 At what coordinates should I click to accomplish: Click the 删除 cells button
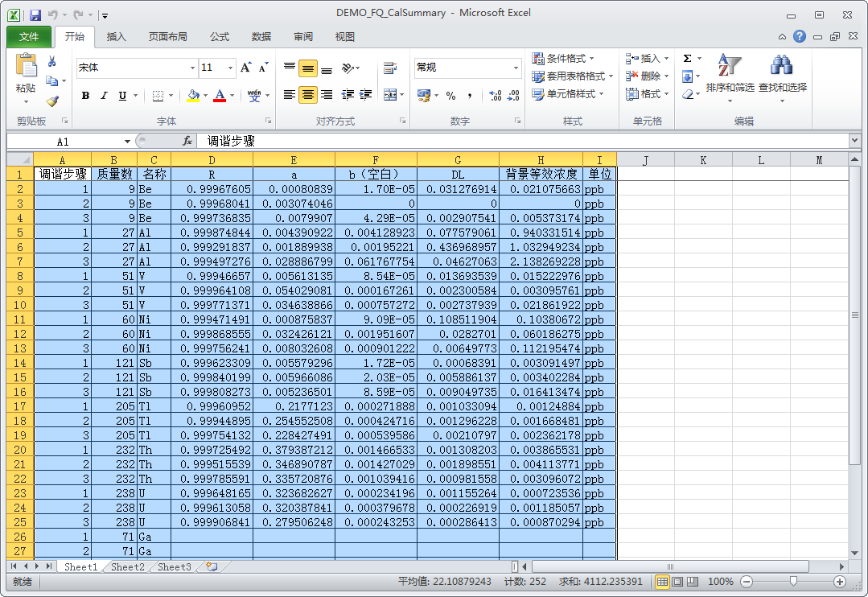tap(647, 76)
